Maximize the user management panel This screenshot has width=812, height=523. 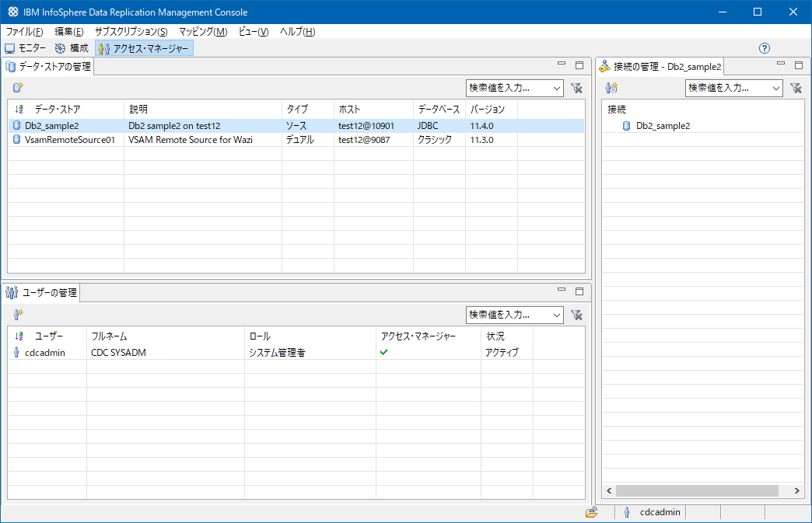[x=579, y=291]
